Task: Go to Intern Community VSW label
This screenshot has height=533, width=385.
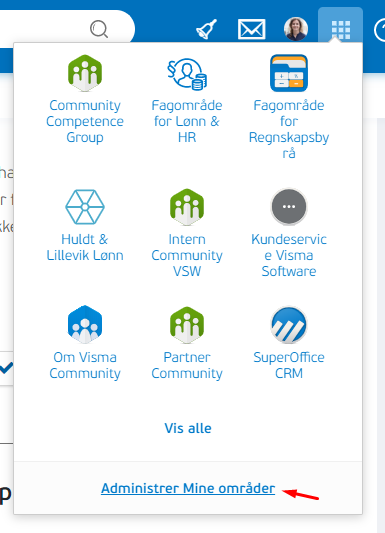Action: point(187,255)
